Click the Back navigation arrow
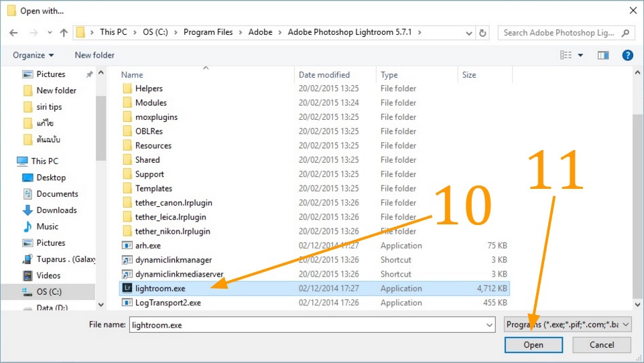Image resolution: width=644 pixels, height=363 pixels. [13, 32]
